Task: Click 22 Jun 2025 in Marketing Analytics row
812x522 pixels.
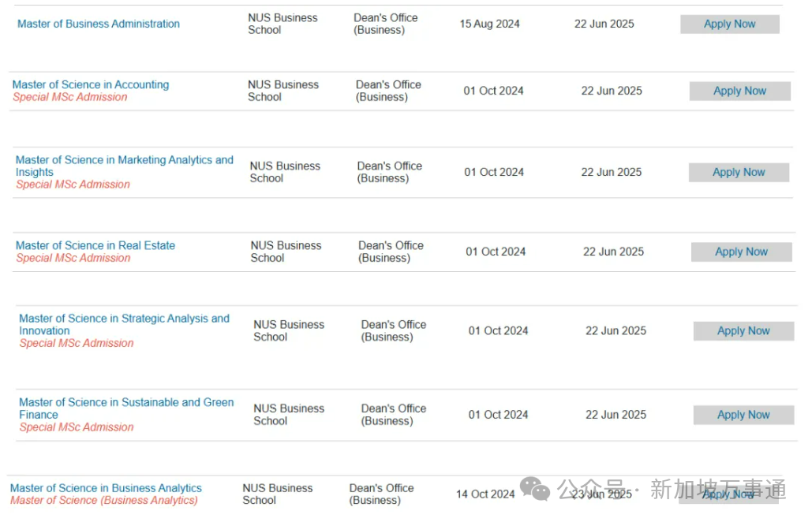Action: [x=612, y=172]
